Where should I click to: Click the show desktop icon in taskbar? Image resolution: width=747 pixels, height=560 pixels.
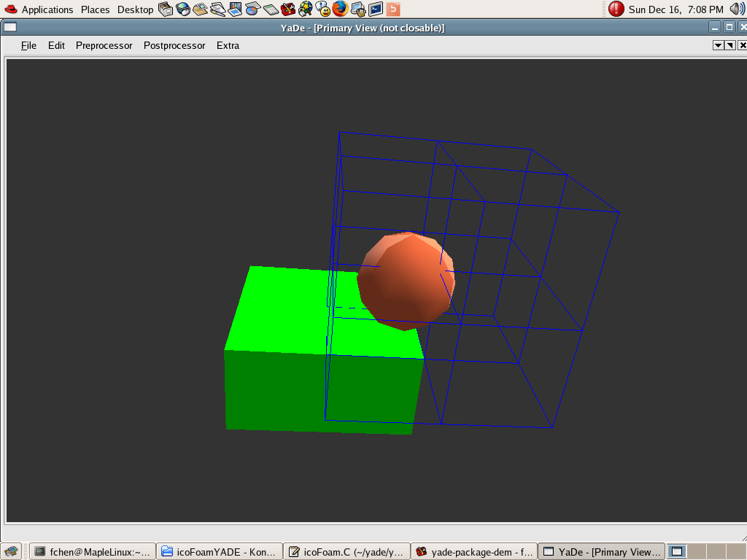point(10,551)
